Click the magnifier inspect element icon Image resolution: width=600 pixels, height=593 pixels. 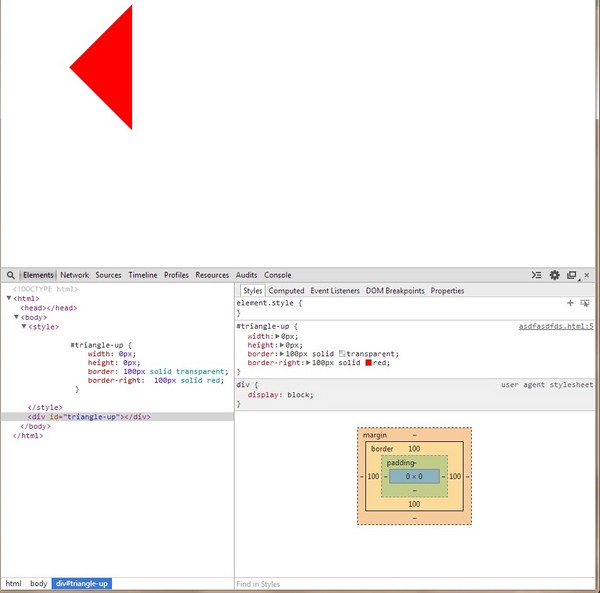coord(10,275)
